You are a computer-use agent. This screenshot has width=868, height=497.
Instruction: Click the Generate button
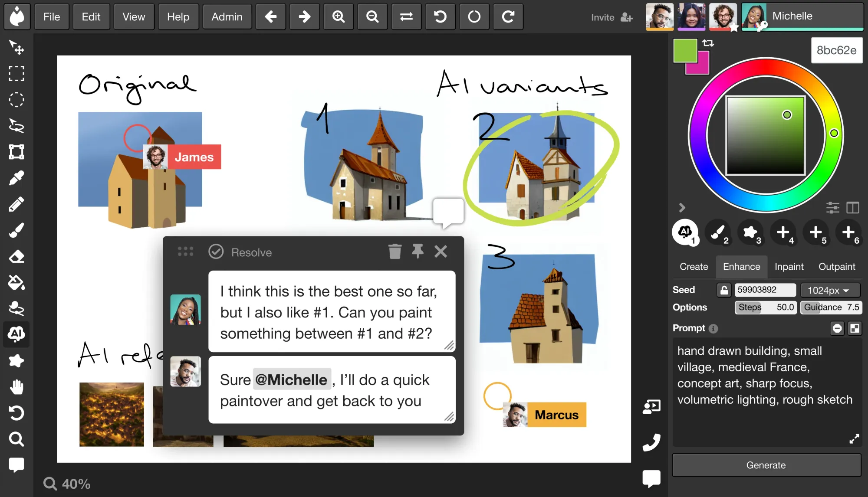coord(766,465)
